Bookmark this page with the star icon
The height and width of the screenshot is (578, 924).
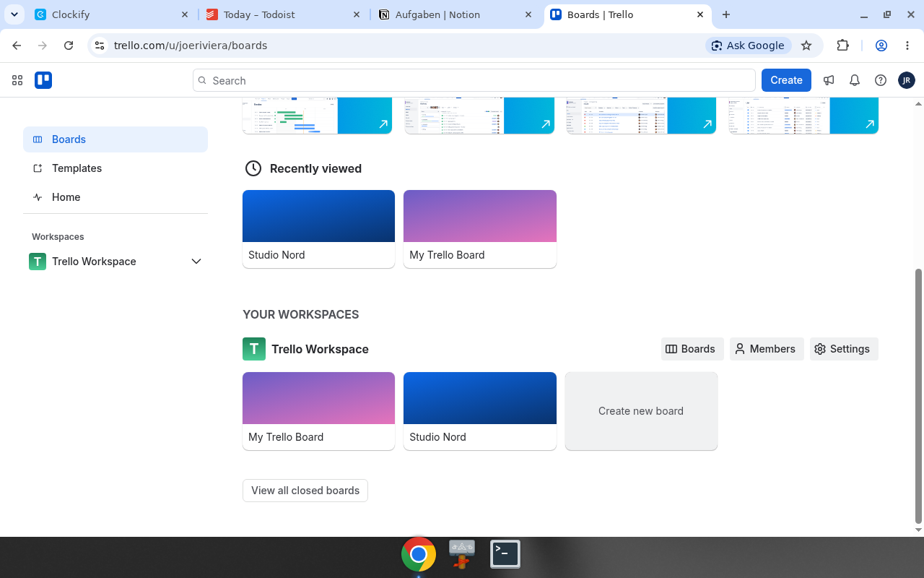(806, 46)
